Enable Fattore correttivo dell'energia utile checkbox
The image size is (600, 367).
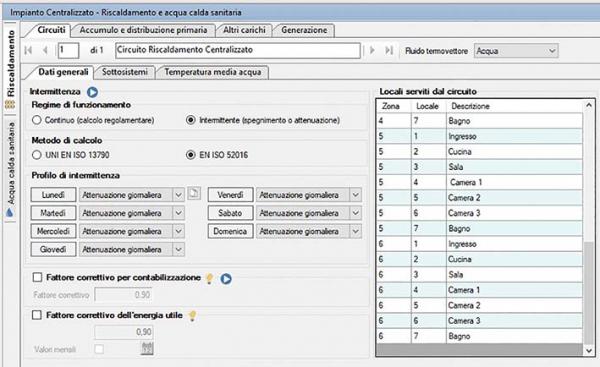(37, 315)
